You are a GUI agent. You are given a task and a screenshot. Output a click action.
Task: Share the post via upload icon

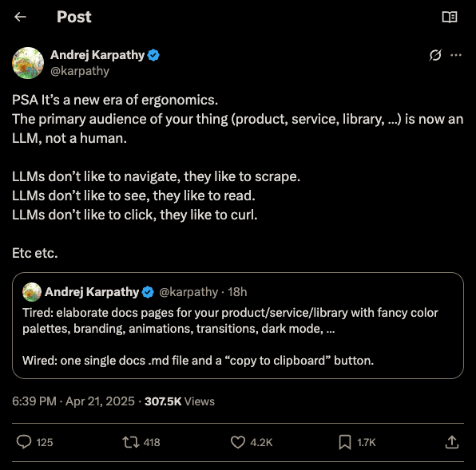(x=452, y=442)
